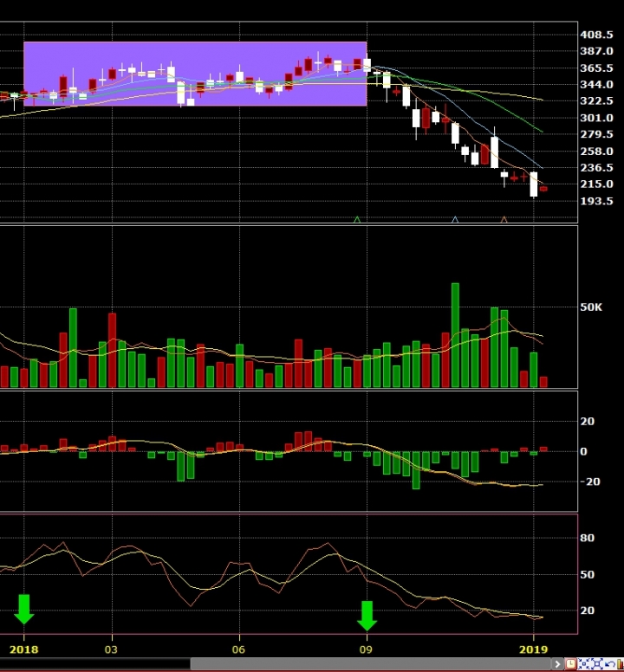Image resolution: width=624 pixels, height=672 pixels.
Task: Click the 80 oscillator axis label
Action: [x=588, y=538]
